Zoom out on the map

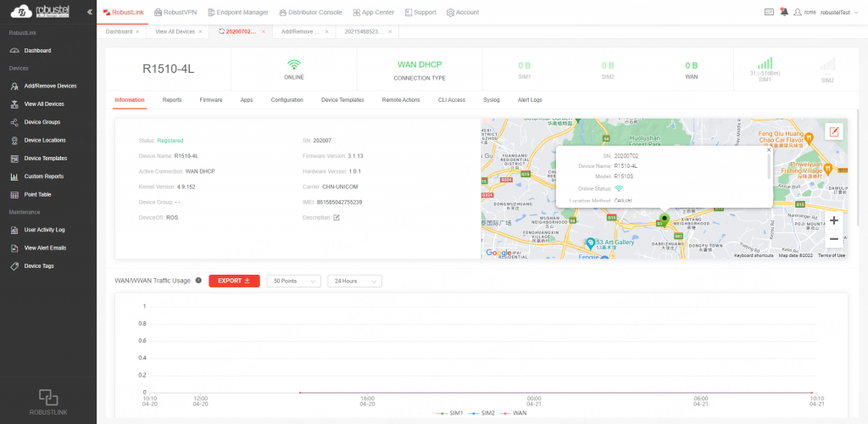[x=834, y=239]
